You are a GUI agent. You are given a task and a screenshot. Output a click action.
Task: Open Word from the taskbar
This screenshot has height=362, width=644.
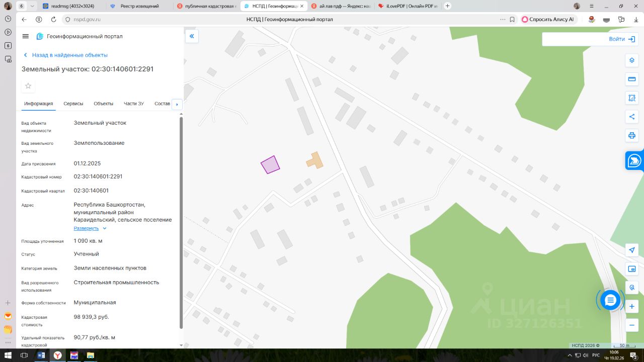click(x=41, y=355)
